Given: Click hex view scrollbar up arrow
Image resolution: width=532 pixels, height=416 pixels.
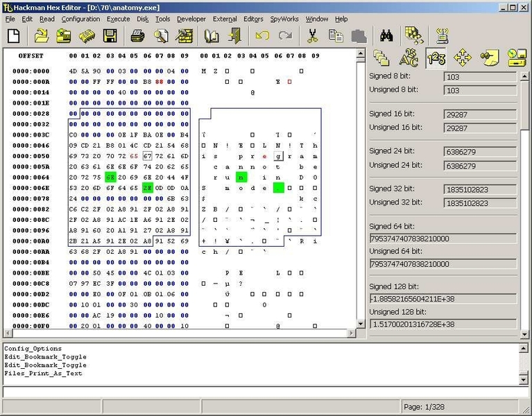Looking at the screenshot, I should [360, 53].
